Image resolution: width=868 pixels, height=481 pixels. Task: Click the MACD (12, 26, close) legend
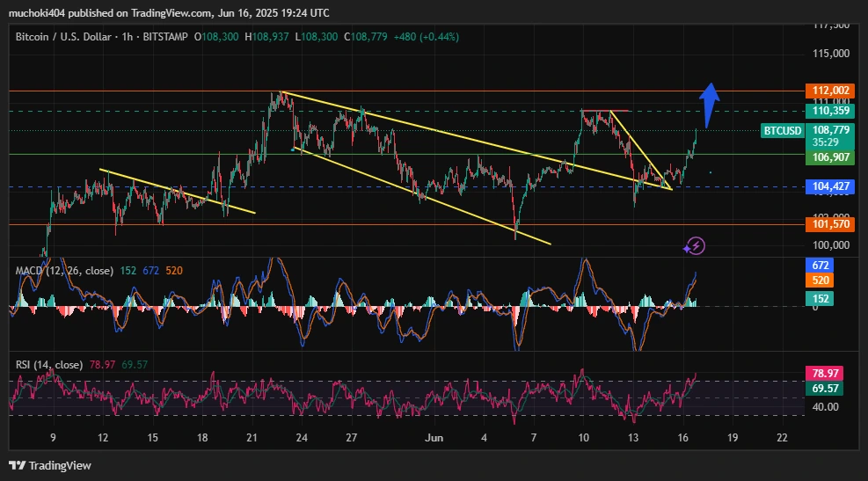64,271
